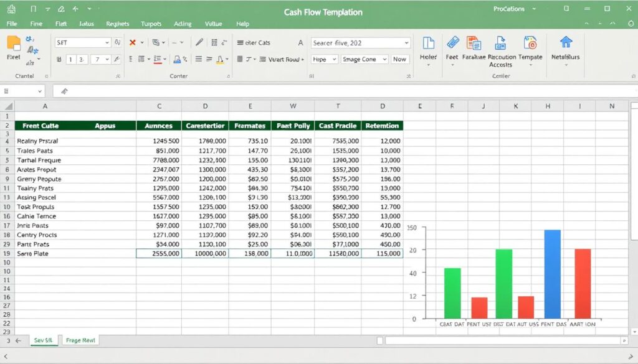Screen dimensions: 638x364
Task: Open the Frege Rewl sheet tab
Action: pyautogui.click(x=80, y=340)
